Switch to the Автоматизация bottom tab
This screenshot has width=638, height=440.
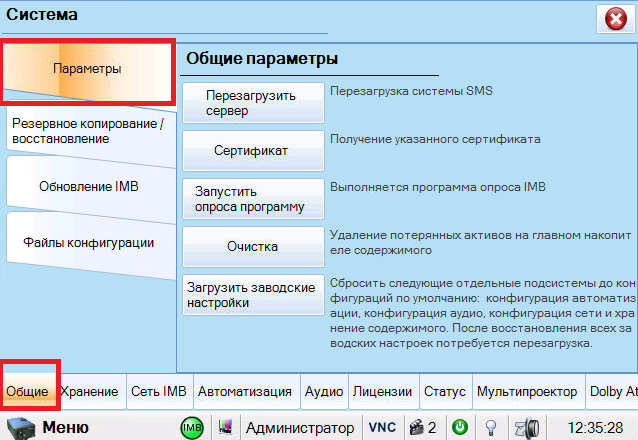245,391
